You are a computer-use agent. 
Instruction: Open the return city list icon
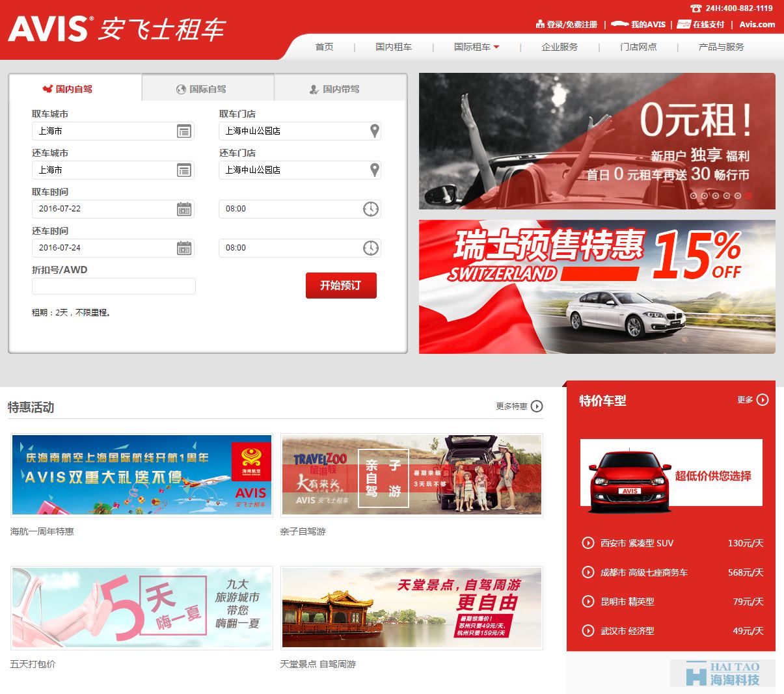tap(184, 170)
